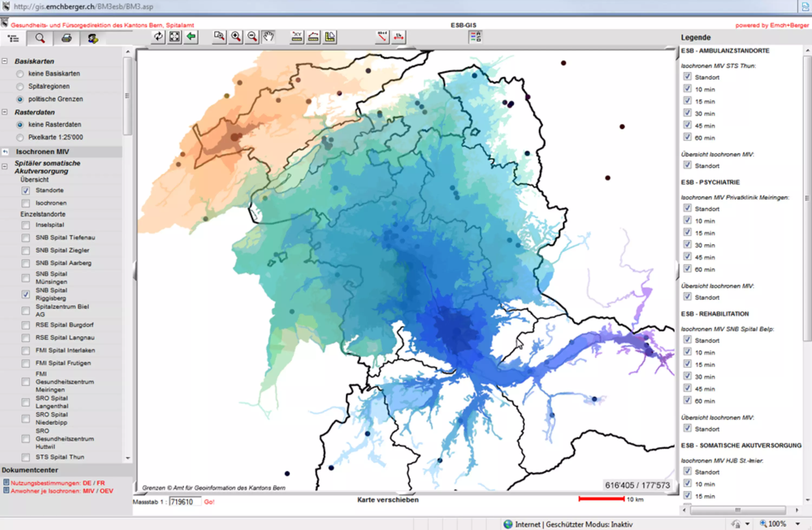This screenshot has width=812, height=530.
Task: Collapse Spitäler somatische Akutversorgung group
Action: [x=5, y=167]
